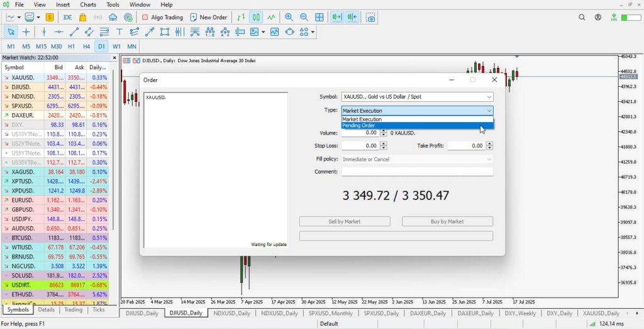Select the trendline drawing tool
Screen dimensions: 644x329
click(x=74, y=31)
